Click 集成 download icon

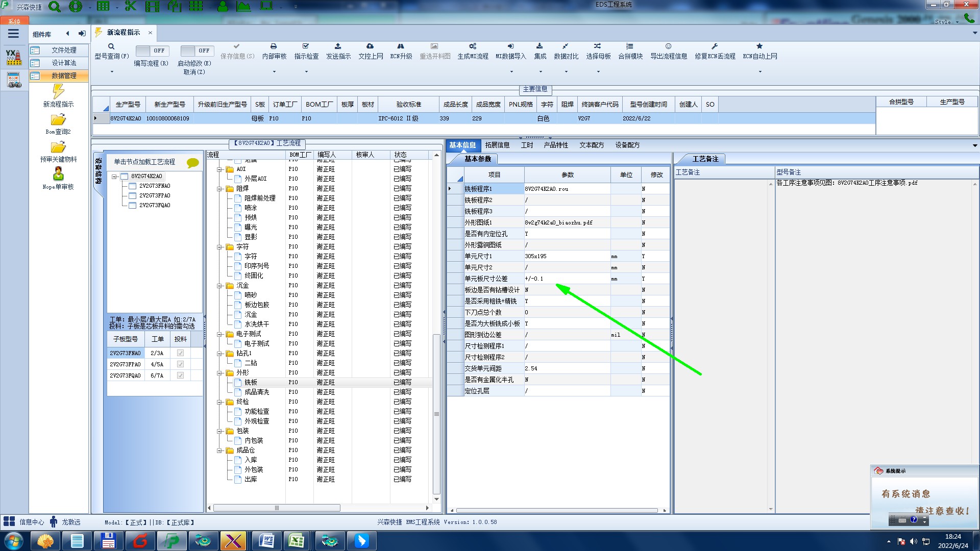(x=540, y=46)
